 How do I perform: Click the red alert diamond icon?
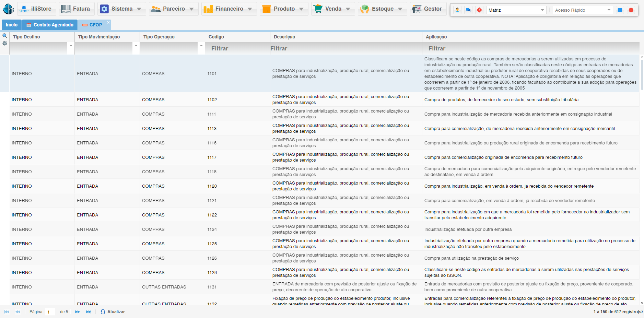pyautogui.click(x=479, y=10)
